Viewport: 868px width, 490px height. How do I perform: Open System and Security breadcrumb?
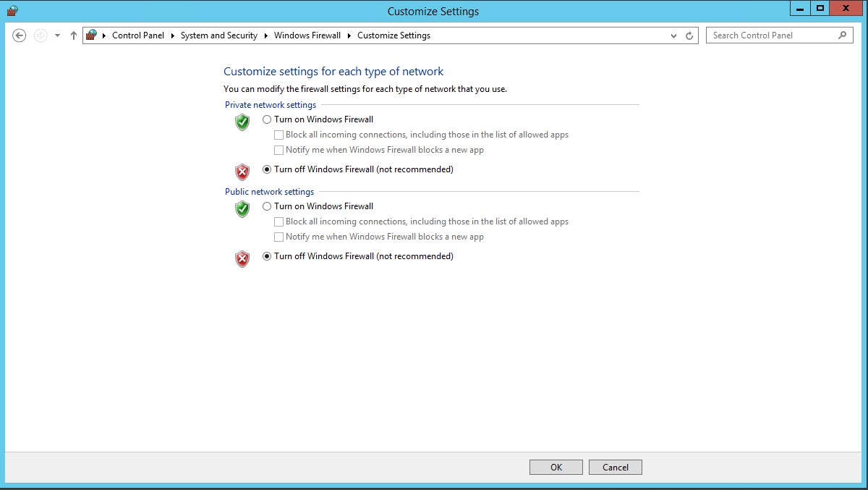point(219,35)
